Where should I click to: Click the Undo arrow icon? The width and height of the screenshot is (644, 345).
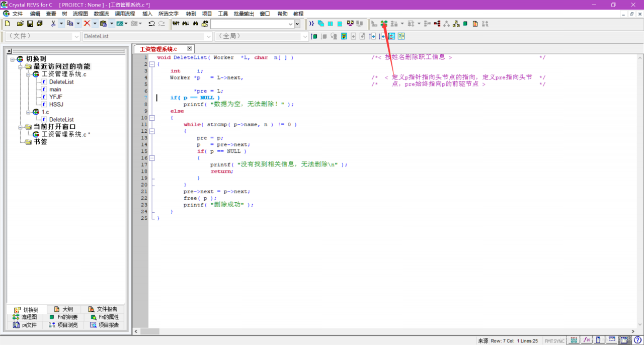tap(151, 24)
